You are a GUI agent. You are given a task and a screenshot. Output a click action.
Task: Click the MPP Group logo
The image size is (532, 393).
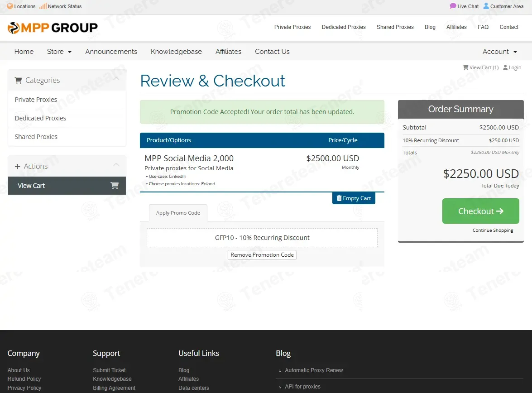[x=53, y=28]
